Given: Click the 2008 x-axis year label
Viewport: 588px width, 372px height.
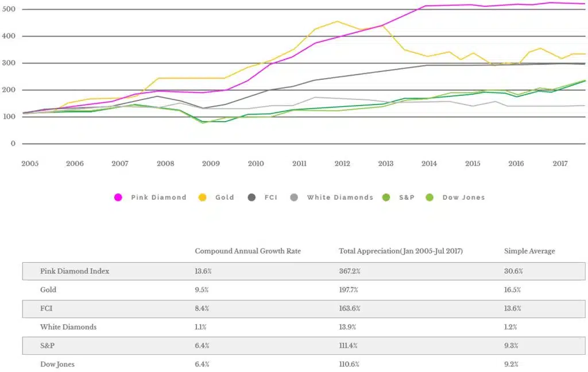Looking at the screenshot, I should pyautogui.click(x=165, y=164).
